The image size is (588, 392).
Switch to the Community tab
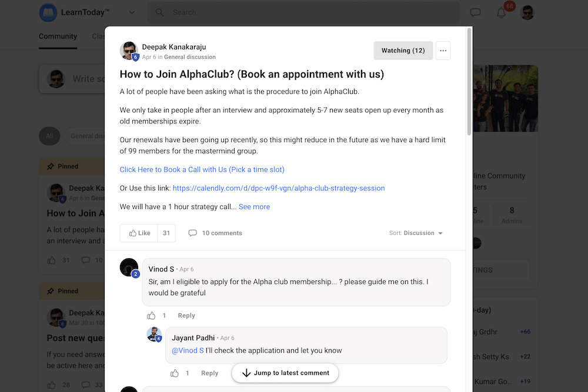click(x=58, y=36)
